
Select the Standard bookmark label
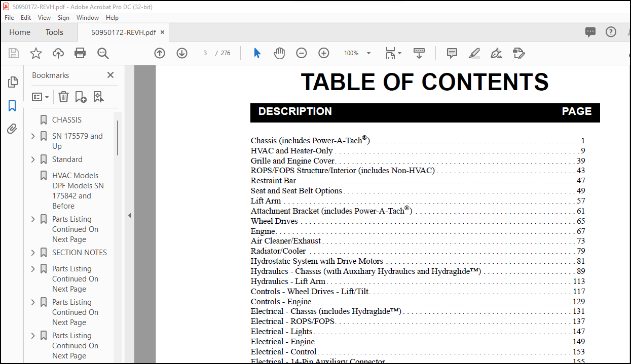click(67, 159)
